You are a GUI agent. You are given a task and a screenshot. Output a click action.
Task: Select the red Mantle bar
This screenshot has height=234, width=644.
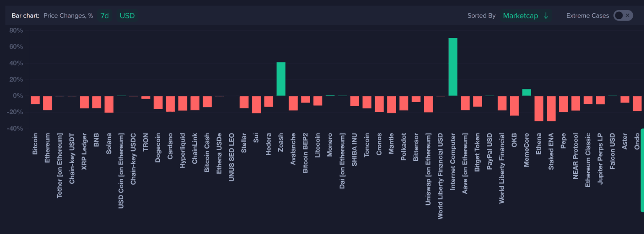pos(392,105)
